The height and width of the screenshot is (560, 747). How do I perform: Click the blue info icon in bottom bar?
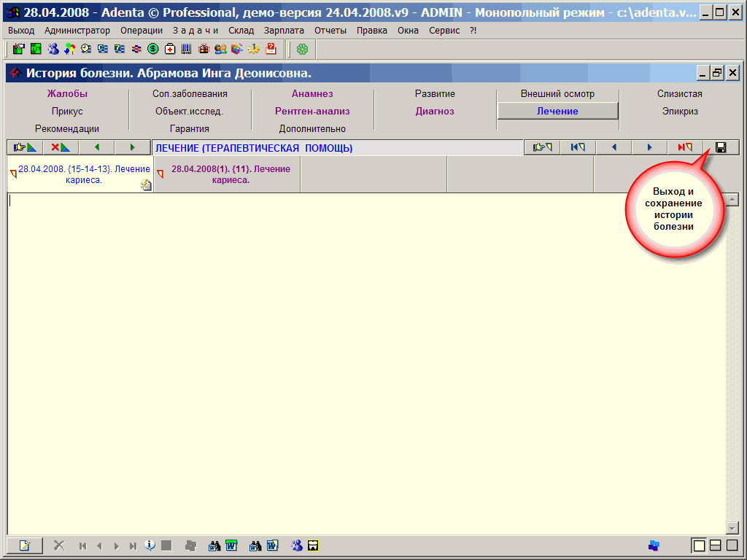click(150, 545)
